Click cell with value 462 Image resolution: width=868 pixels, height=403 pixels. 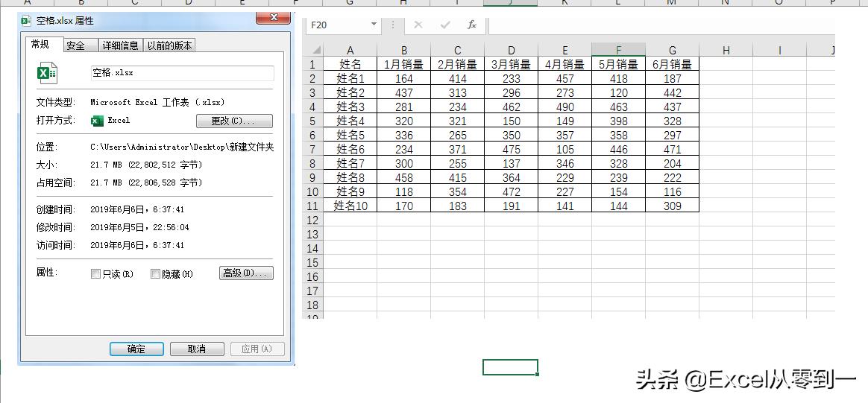click(512, 107)
